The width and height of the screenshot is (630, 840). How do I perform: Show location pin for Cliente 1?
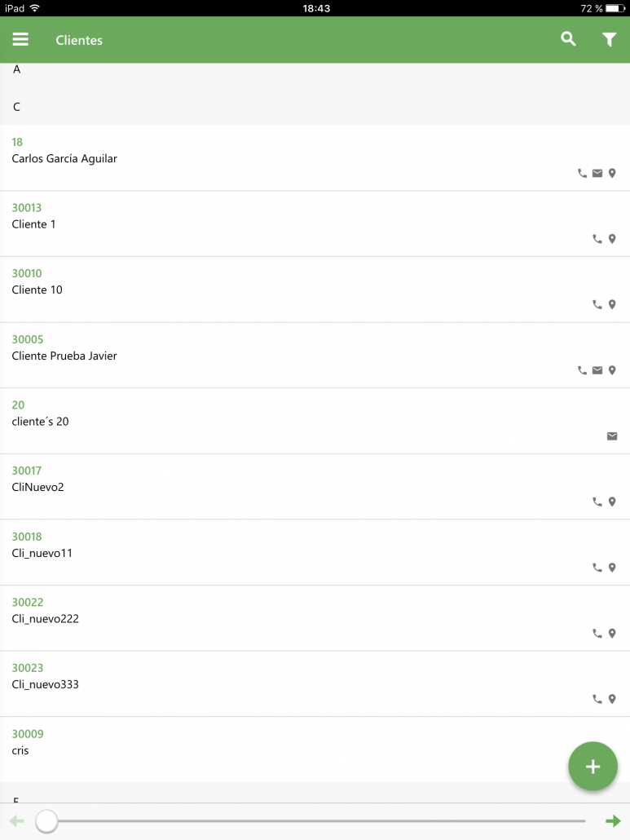click(x=612, y=239)
